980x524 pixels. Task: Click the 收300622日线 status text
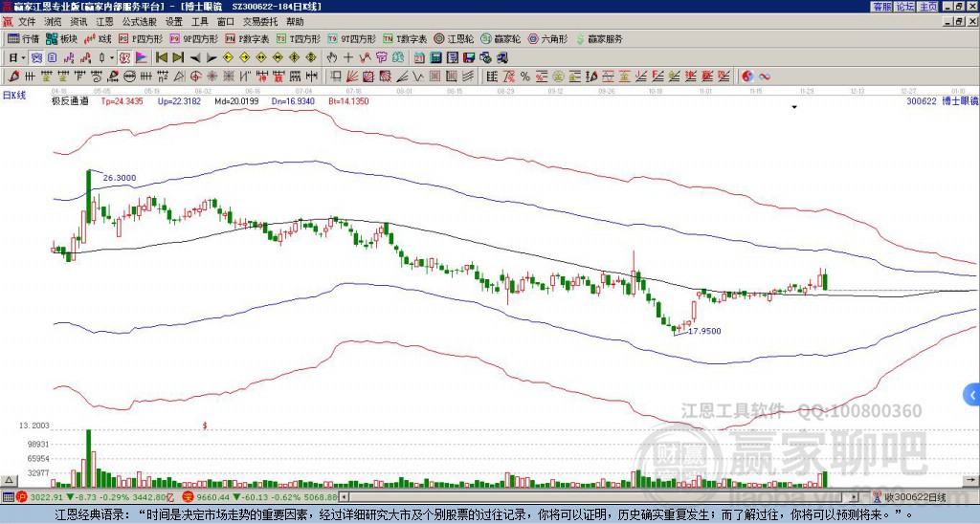(914, 497)
